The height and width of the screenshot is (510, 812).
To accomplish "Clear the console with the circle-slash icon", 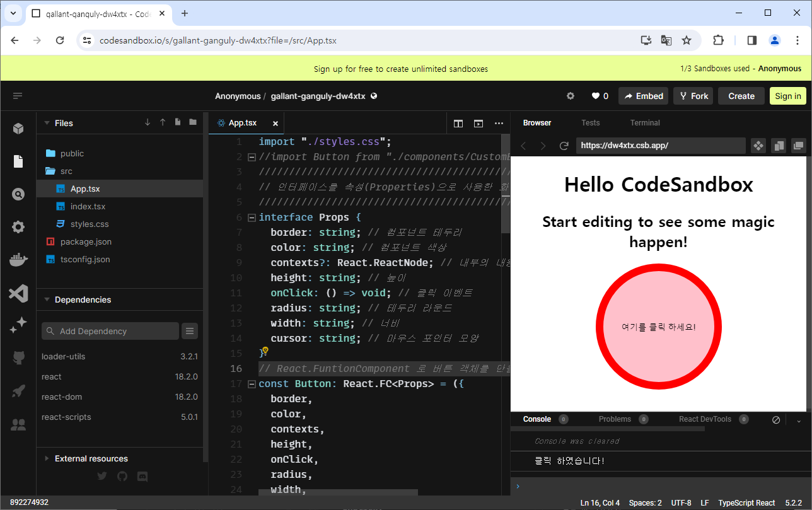I will click(x=776, y=420).
